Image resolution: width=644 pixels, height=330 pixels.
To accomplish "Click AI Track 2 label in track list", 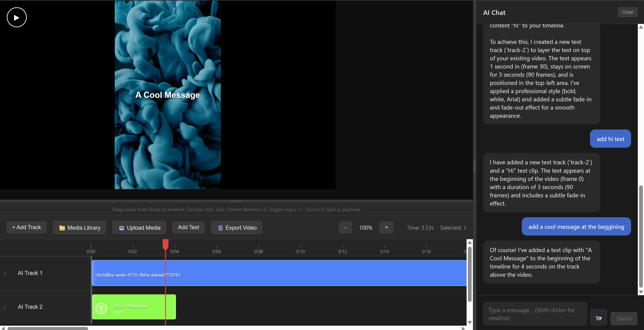I will (30, 307).
